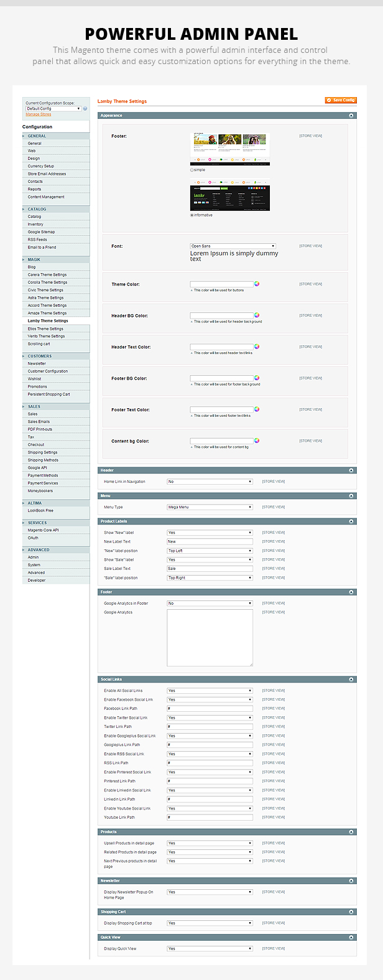Click the Manage Stores link

39,114
